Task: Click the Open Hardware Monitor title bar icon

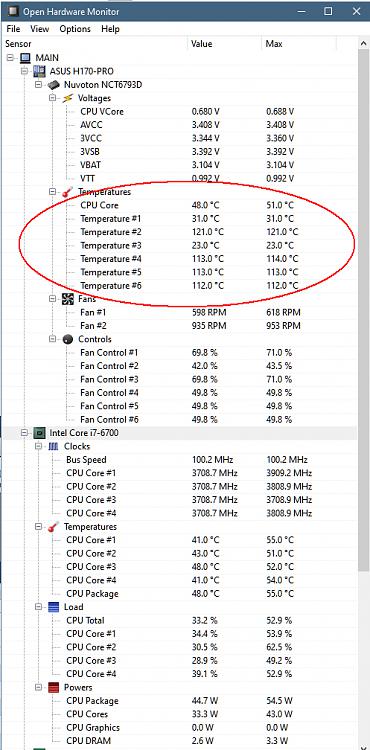Action: click(12, 11)
